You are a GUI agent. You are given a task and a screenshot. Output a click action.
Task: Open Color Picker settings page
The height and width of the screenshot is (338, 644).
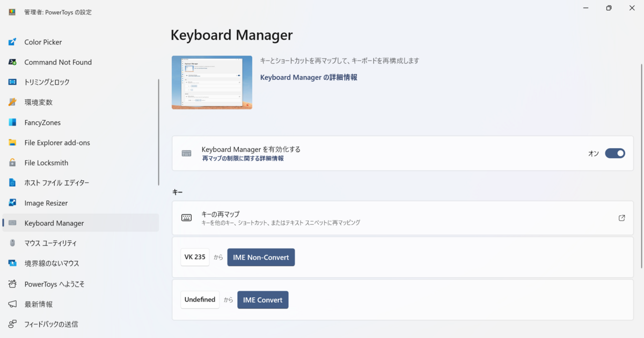[80, 42]
